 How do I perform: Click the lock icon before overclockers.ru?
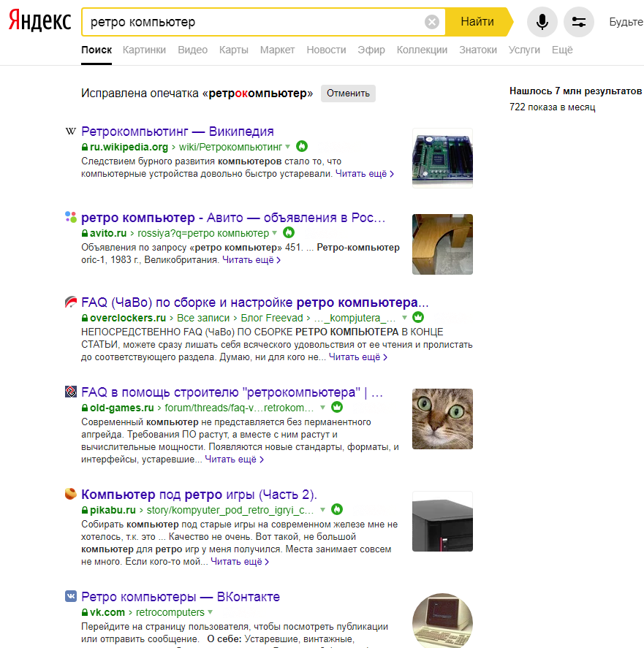(85, 318)
